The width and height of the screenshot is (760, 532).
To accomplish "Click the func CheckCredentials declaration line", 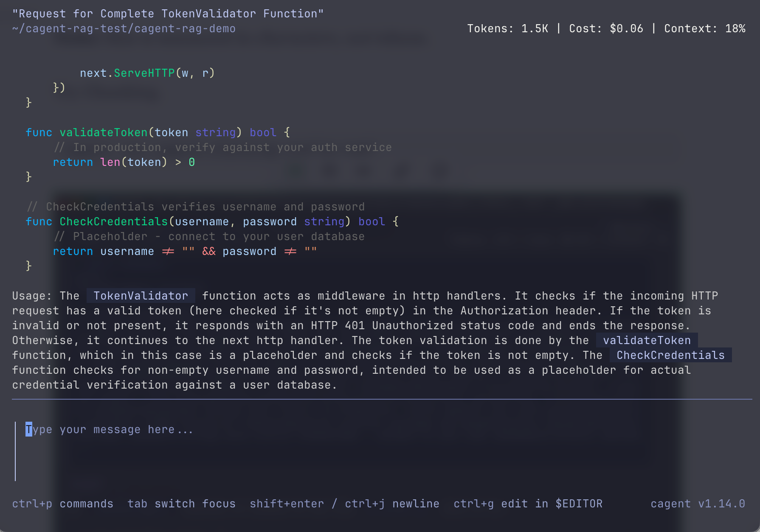I will tap(212, 221).
